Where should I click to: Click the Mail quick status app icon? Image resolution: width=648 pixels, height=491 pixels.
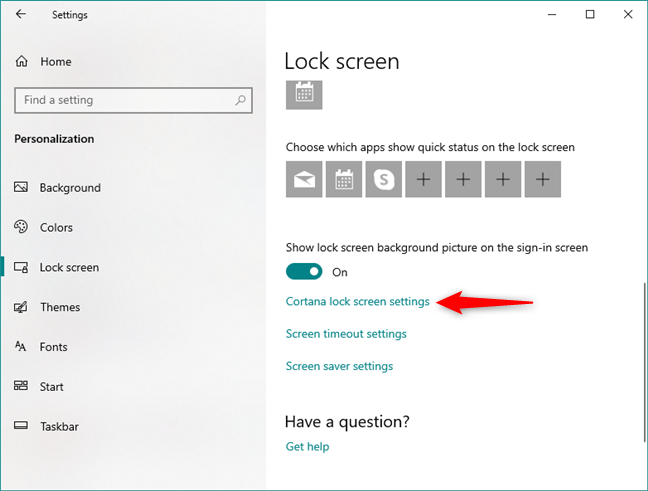click(304, 180)
